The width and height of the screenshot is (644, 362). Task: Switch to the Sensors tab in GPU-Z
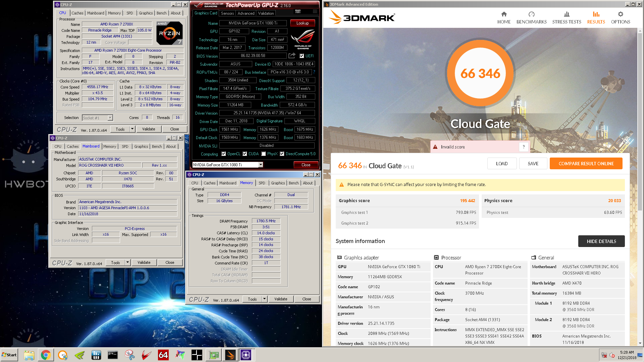tap(227, 13)
